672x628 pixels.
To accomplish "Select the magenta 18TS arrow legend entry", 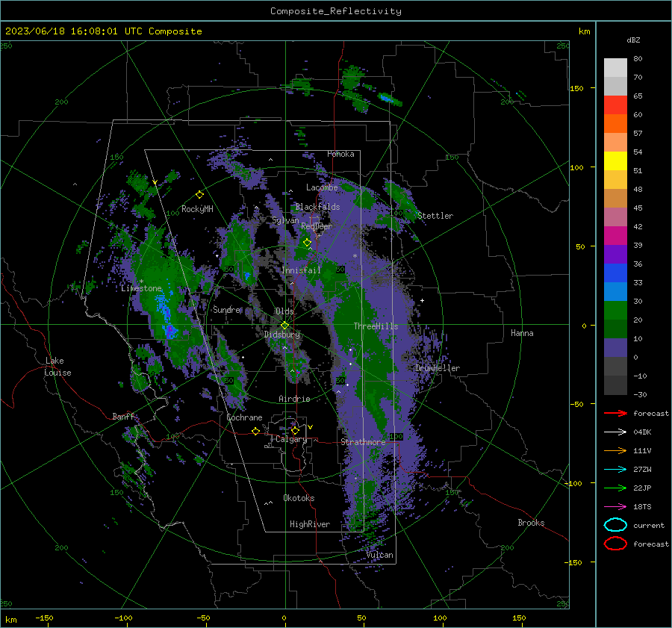I will coord(615,506).
